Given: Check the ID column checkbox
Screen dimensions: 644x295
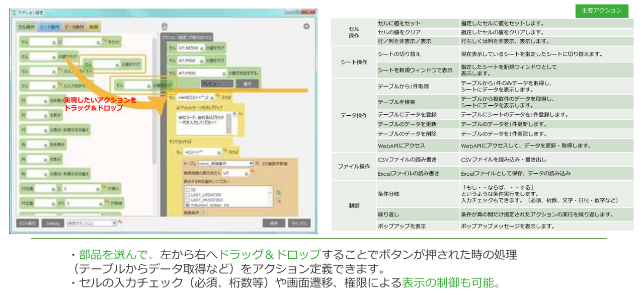Looking at the screenshot, I should coord(188,189).
